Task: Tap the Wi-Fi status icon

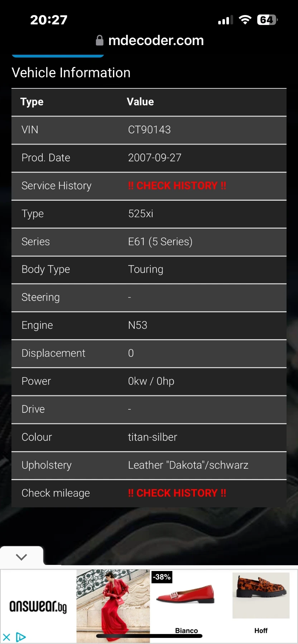Action: [x=245, y=20]
